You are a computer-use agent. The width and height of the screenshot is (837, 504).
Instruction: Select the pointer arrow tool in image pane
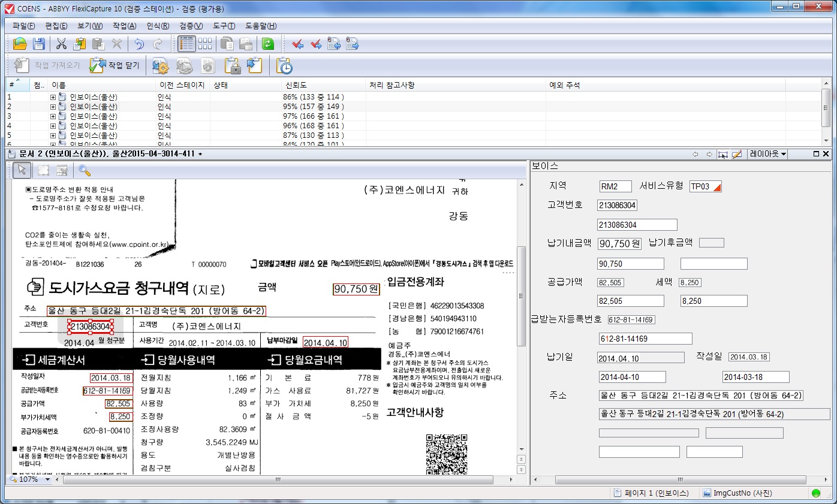pos(23,170)
